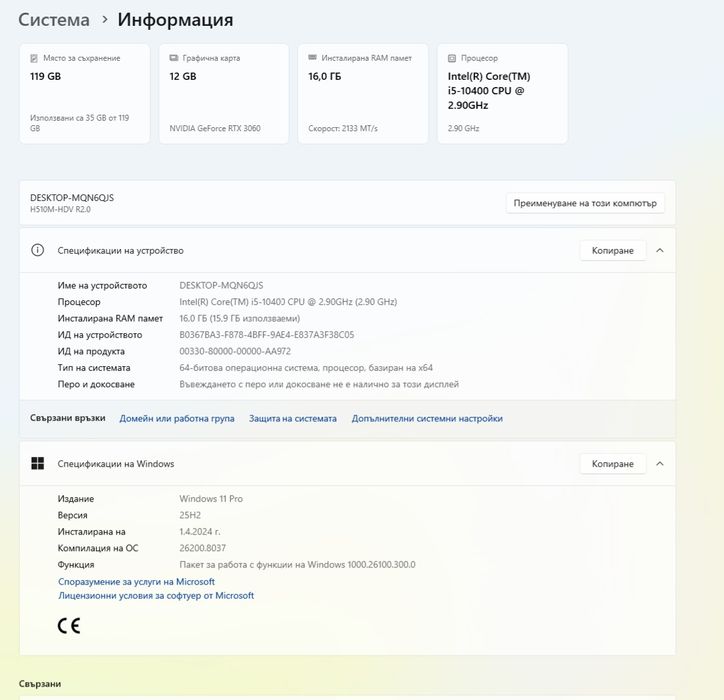Open Лицензионни условия за софтуер от Microsoft
This screenshot has height=700, width=724.
[156, 596]
